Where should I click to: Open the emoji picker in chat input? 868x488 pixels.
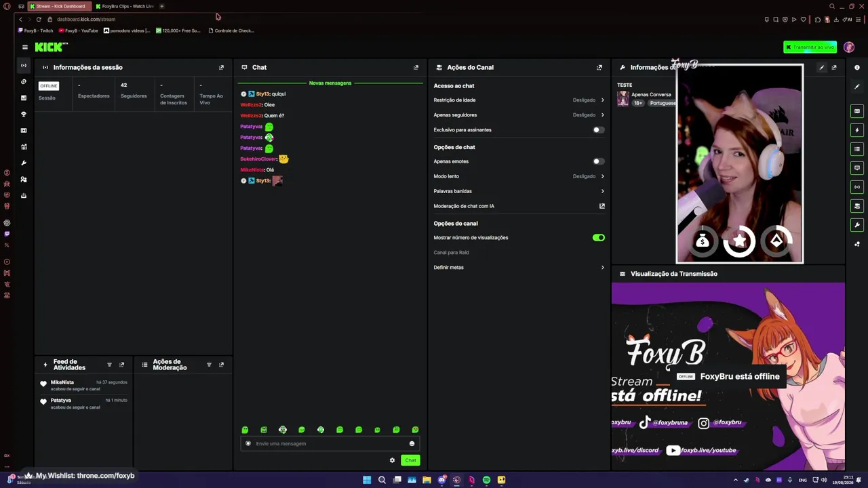[412, 443]
